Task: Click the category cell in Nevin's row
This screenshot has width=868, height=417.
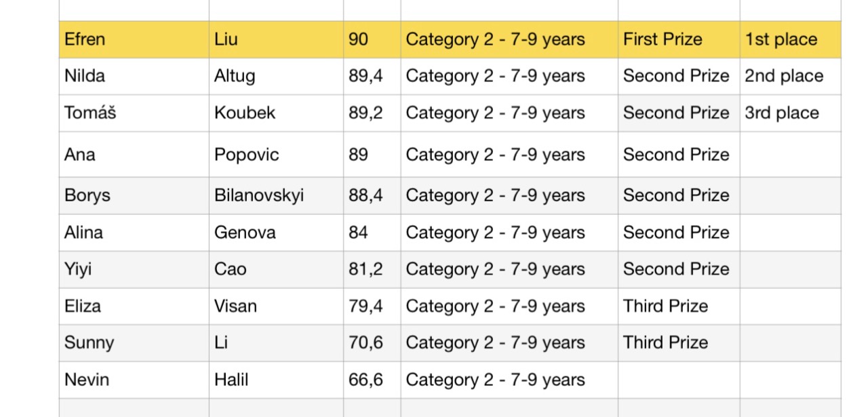Action: click(x=495, y=380)
